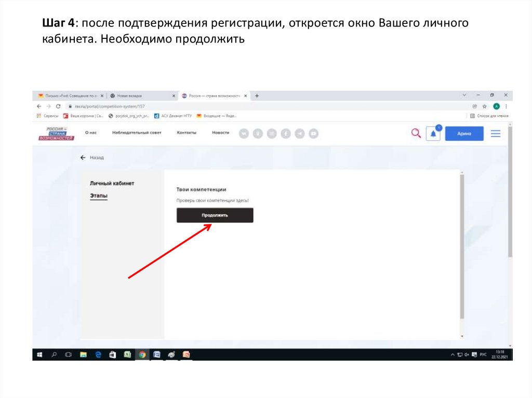Open the Ваша корзина bookmark
Viewport: 532px width, 398px height.
point(83,116)
